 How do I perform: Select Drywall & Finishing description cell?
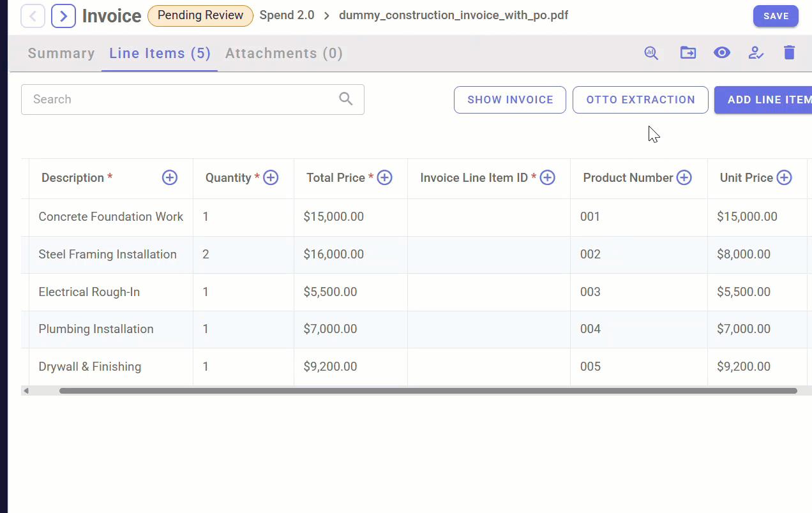(111, 367)
